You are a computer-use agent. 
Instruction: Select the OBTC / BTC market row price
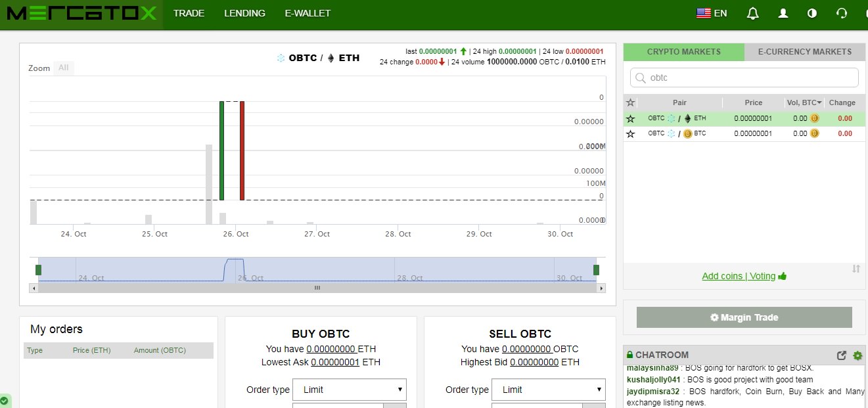click(753, 133)
